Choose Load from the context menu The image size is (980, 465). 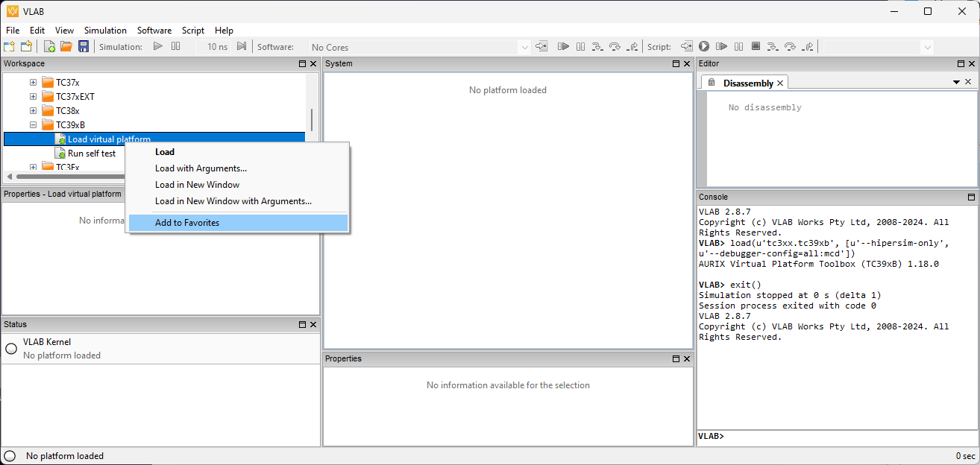[238, 152]
